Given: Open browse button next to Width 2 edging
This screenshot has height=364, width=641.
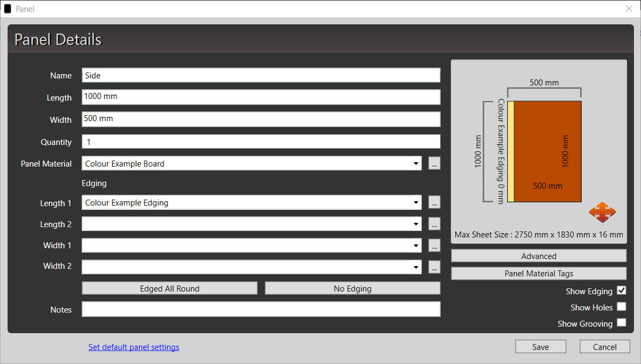Looking at the screenshot, I should pos(434,267).
